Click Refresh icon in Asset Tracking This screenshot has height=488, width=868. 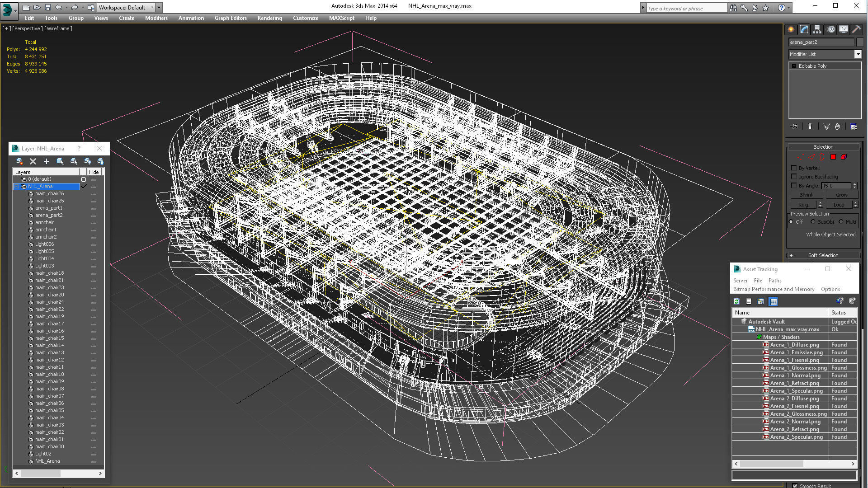(x=736, y=301)
